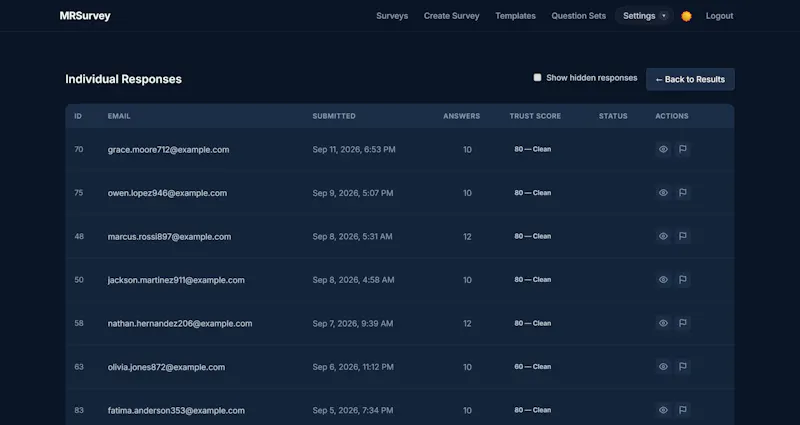
Task: Click Back to Results button
Action: 690,80
